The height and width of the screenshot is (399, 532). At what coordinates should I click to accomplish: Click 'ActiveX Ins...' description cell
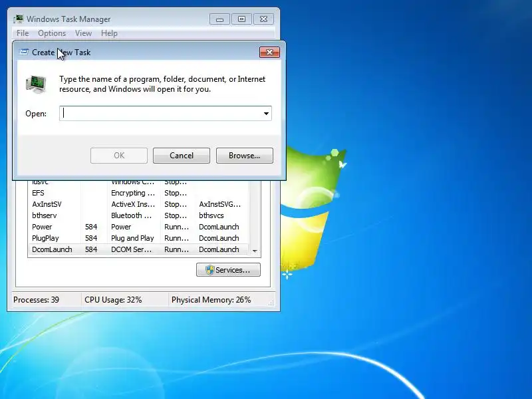coord(133,204)
